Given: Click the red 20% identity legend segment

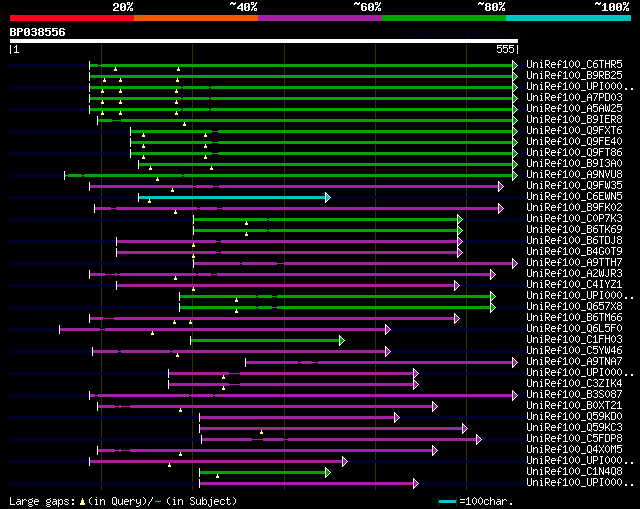Looking at the screenshot, I should click(72, 18).
